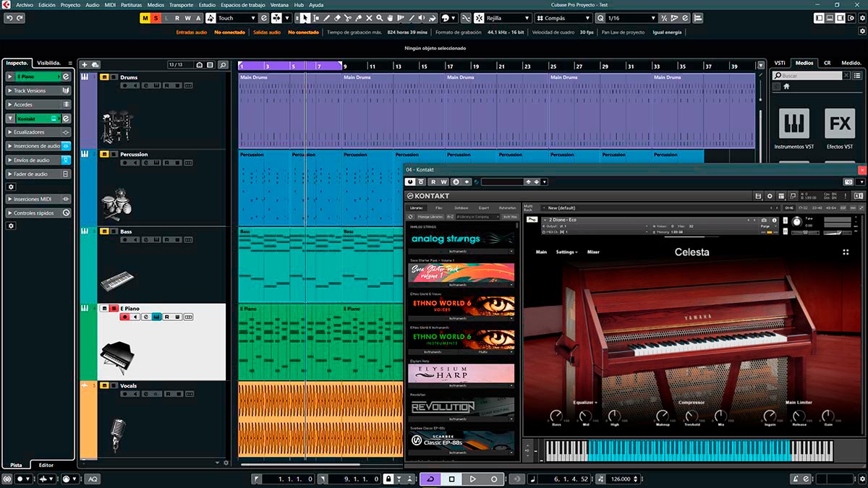
Task: Open the Transporte menu
Action: (181, 4)
